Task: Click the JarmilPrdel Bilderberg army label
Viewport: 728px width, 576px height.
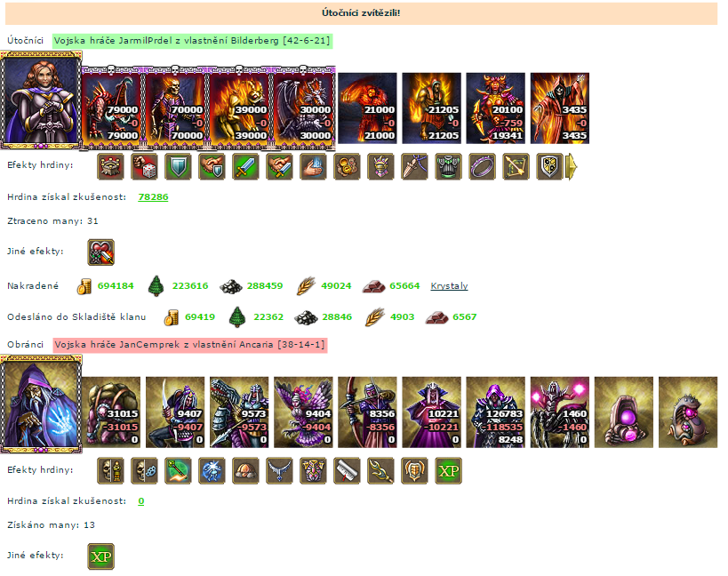Action: [x=192, y=41]
